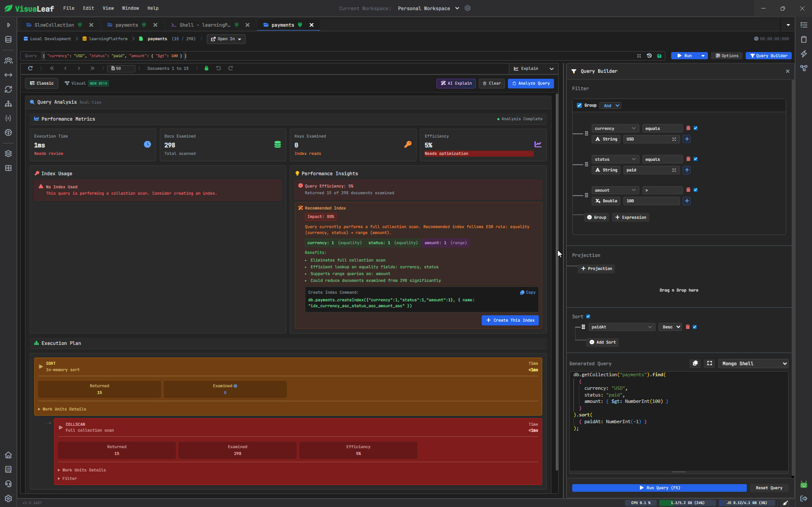Click the green save query icon
This screenshot has height=507, width=812.
[659, 56]
